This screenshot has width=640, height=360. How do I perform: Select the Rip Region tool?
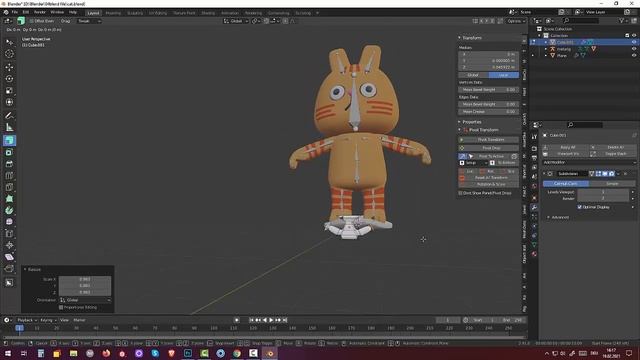tap(9, 269)
